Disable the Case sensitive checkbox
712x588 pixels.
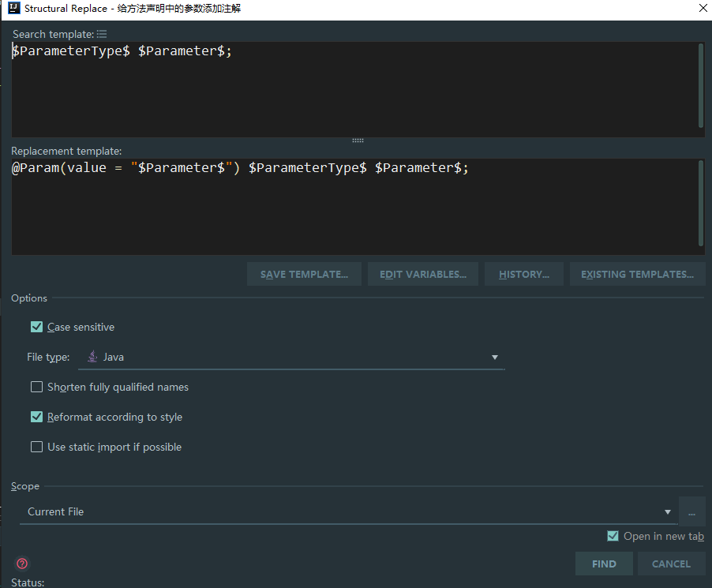(x=36, y=327)
